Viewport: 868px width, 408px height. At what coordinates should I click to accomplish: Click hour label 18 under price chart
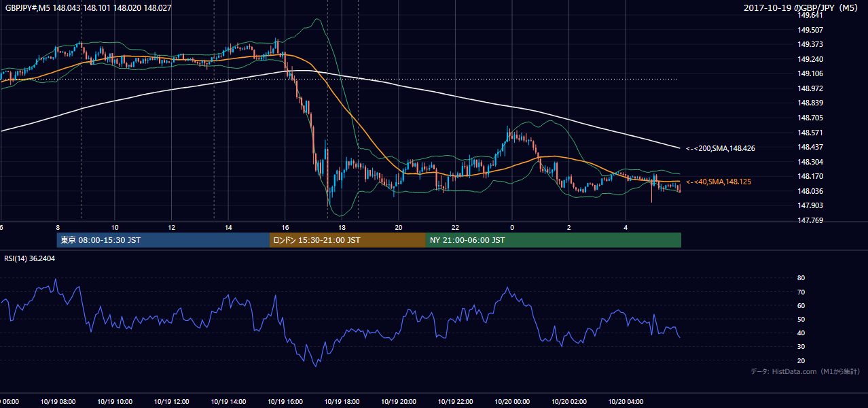pos(342,227)
